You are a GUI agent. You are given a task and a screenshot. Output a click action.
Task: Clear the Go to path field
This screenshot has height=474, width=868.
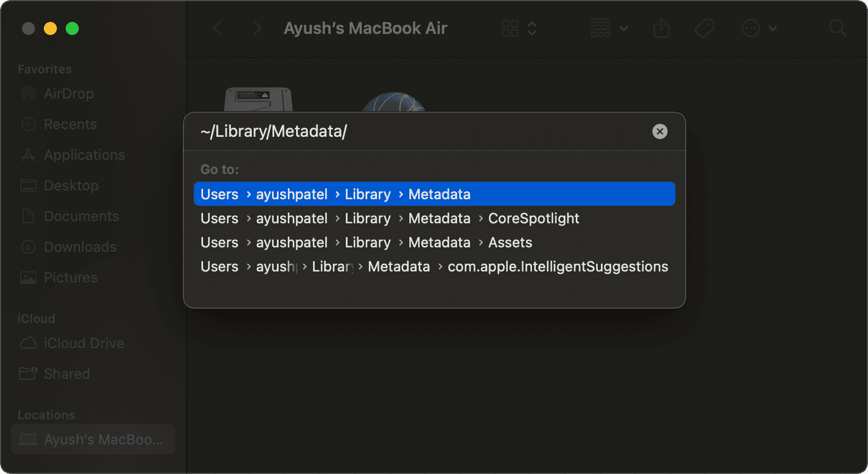(x=659, y=131)
